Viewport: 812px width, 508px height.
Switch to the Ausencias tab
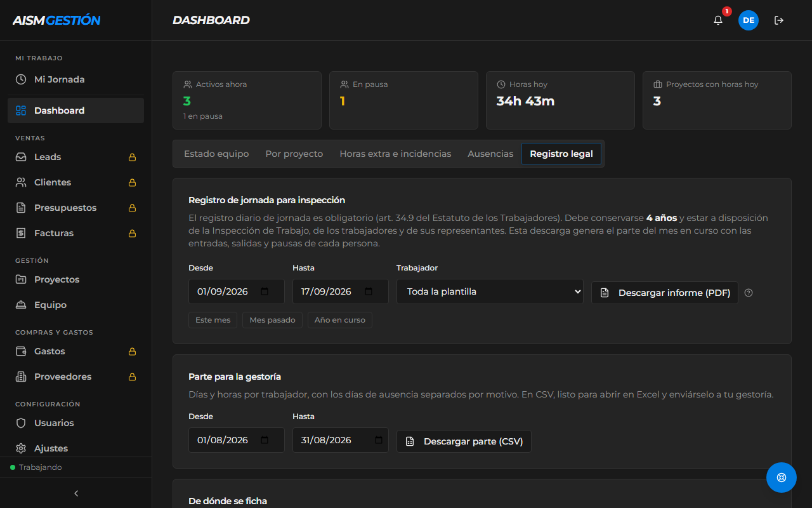pyautogui.click(x=490, y=154)
